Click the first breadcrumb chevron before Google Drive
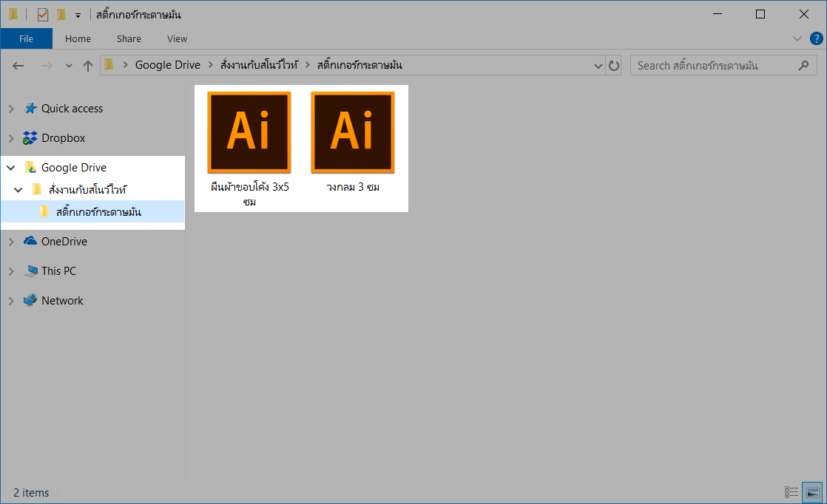The height and width of the screenshot is (504, 827). click(x=126, y=65)
